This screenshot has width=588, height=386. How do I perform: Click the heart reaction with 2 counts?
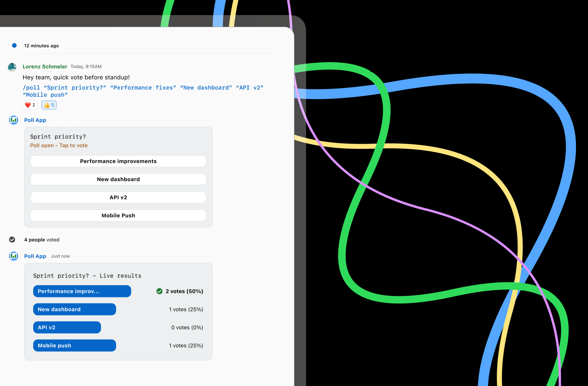tap(30, 105)
